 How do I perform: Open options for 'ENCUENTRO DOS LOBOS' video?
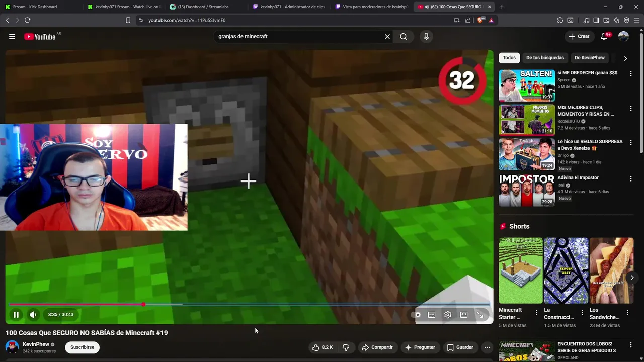pyautogui.click(x=631, y=345)
